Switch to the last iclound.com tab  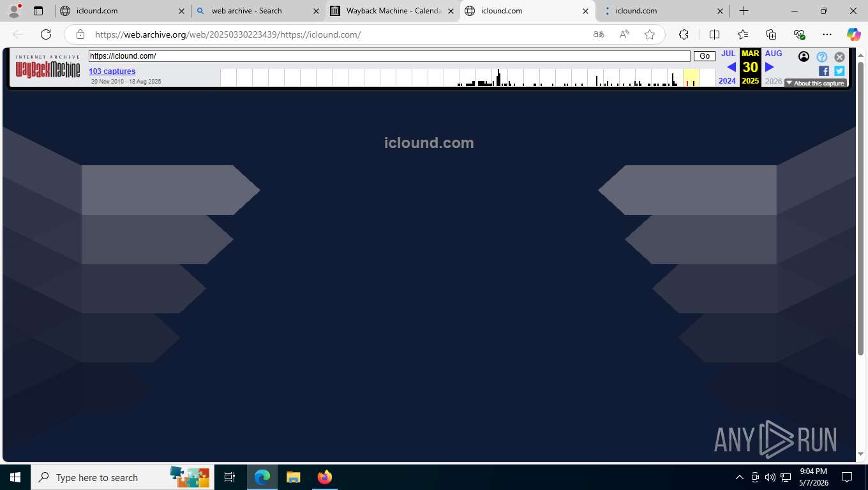coord(662,11)
